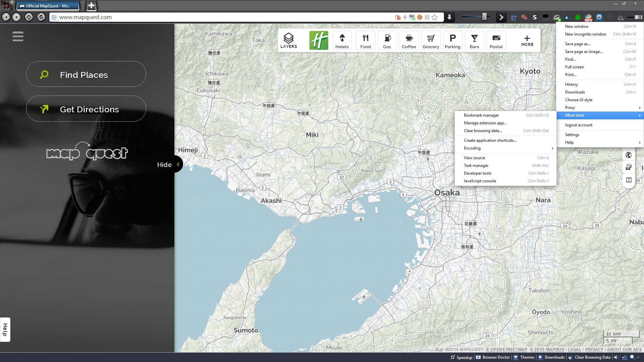
Task: Click the green extension icon
Action: click(x=578, y=17)
